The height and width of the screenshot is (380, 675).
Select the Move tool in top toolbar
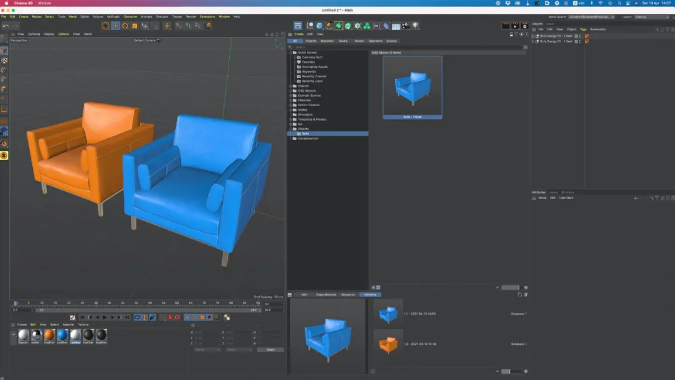(x=115, y=26)
